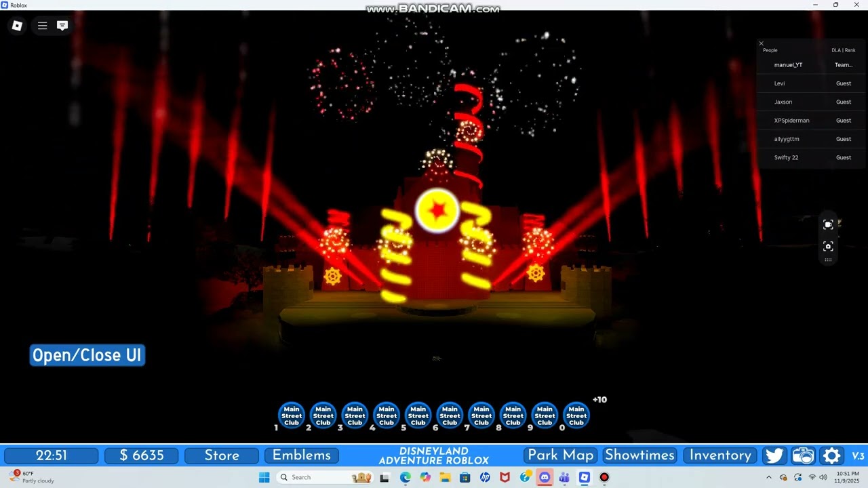Open Microsoft Edge from the taskbar

406,477
